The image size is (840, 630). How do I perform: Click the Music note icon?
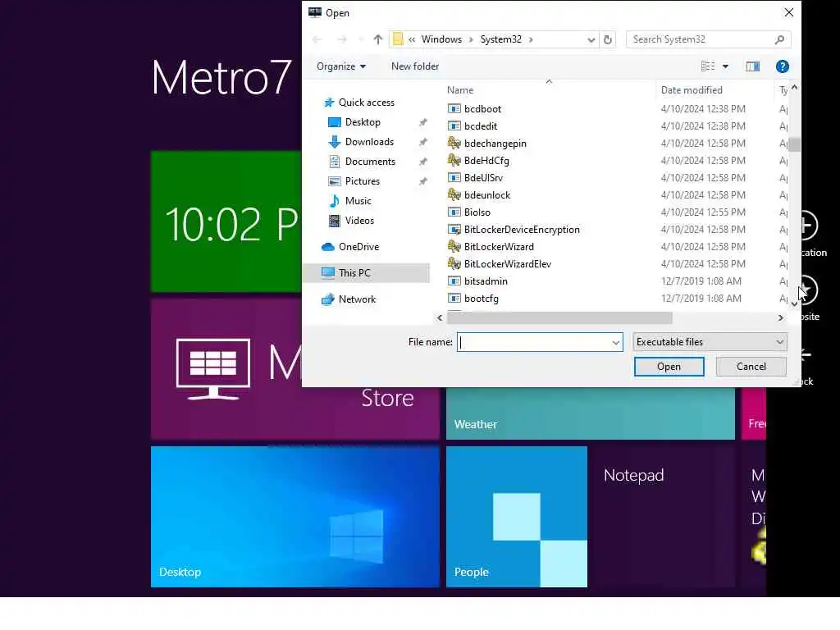[x=335, y=201]
